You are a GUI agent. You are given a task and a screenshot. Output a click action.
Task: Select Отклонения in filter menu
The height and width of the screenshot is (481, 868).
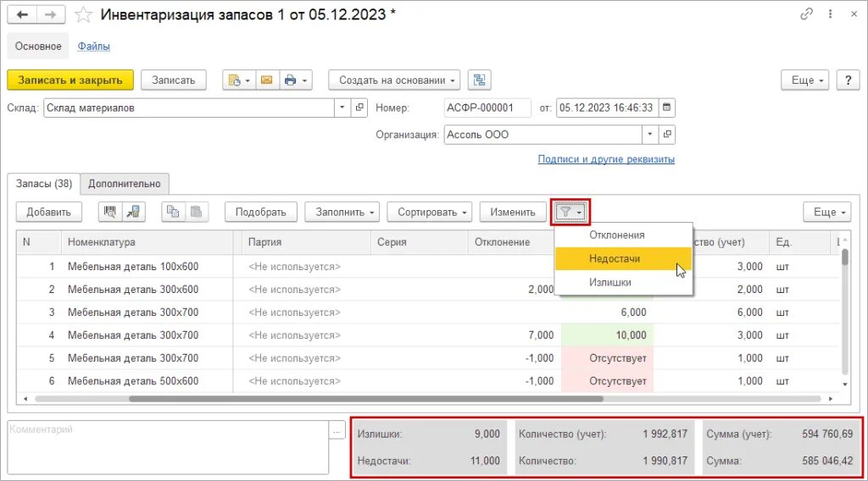(x=623, y=235)
